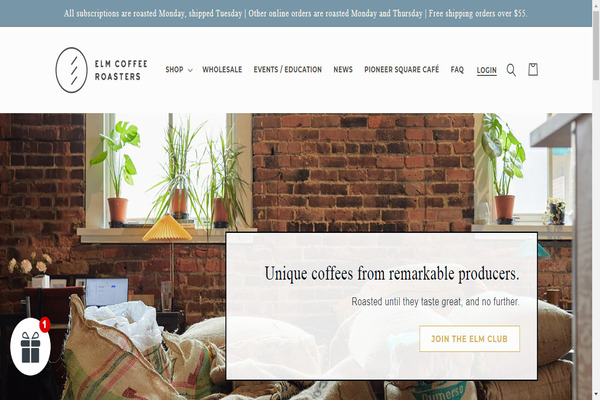The height and width of the screenshot is (400, 600).
Task: Click the Elm Coffee Roasters brand text
Action: (121, 70)
